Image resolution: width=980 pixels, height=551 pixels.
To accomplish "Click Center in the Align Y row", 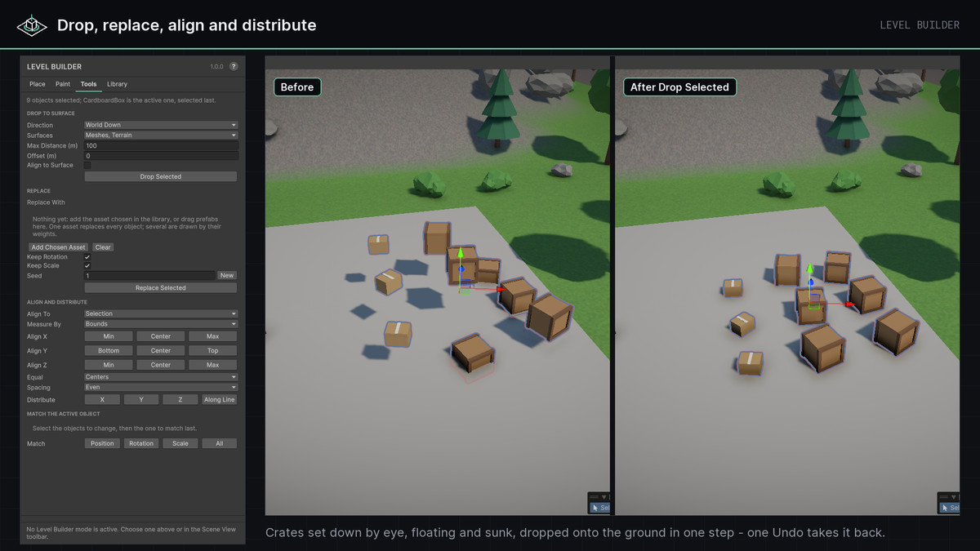I will [161, 350].
